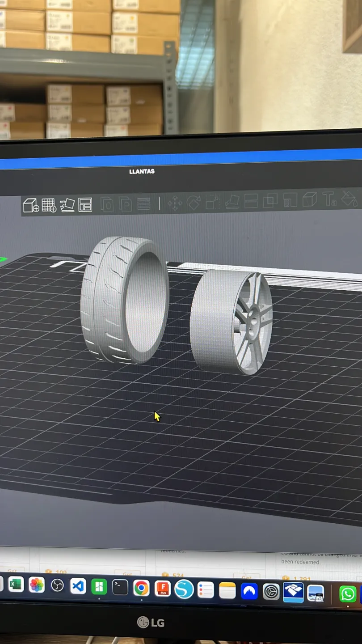The image size is (362, 644).
Task: Open Reminders from the dock
Action: pyautogui.click(x=206, y=590)
